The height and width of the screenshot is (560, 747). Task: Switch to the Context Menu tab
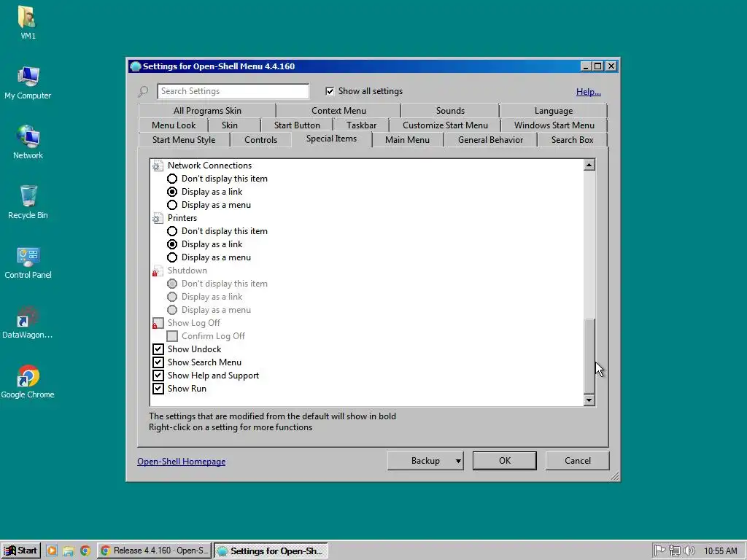[338, 111]
